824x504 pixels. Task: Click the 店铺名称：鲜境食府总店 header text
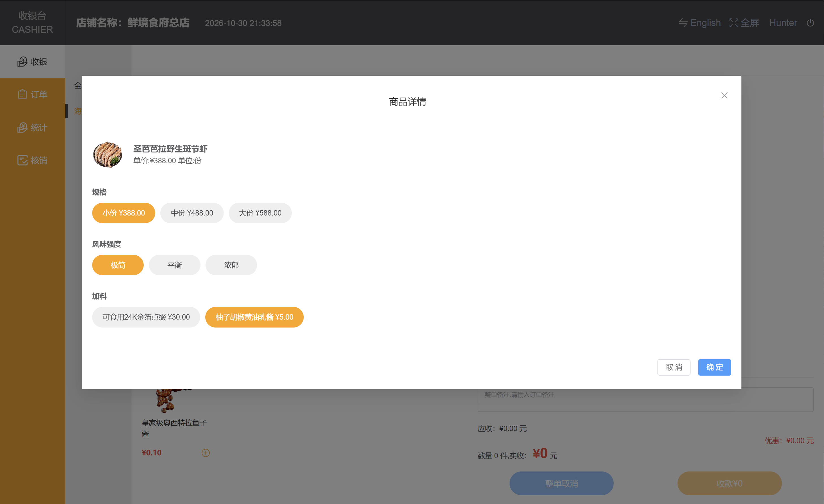coord(133,23)
